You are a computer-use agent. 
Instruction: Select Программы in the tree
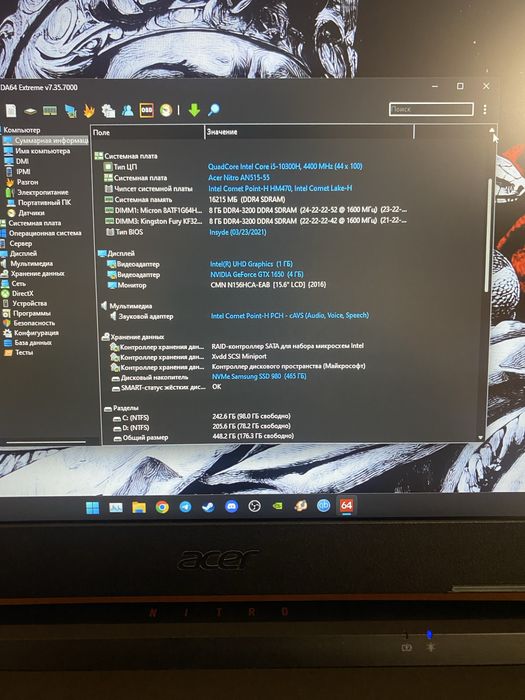(x=26, y=313)
